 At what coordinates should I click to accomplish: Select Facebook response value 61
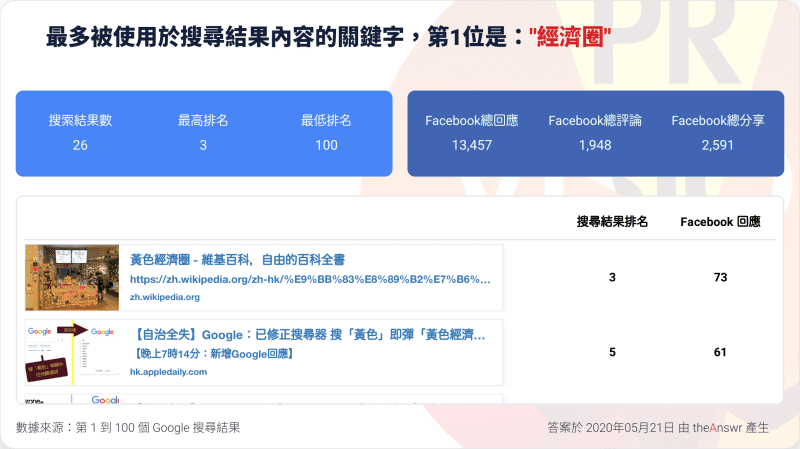pos(720,352)
